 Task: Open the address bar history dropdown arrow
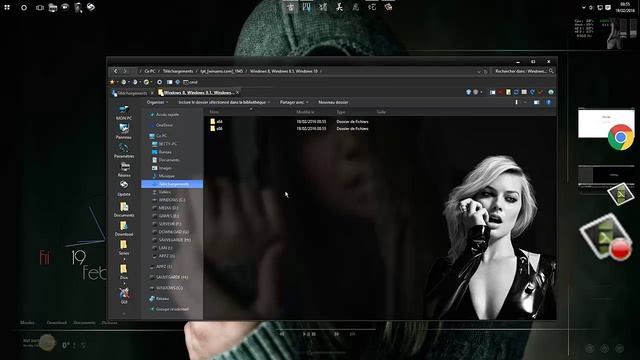479,71
